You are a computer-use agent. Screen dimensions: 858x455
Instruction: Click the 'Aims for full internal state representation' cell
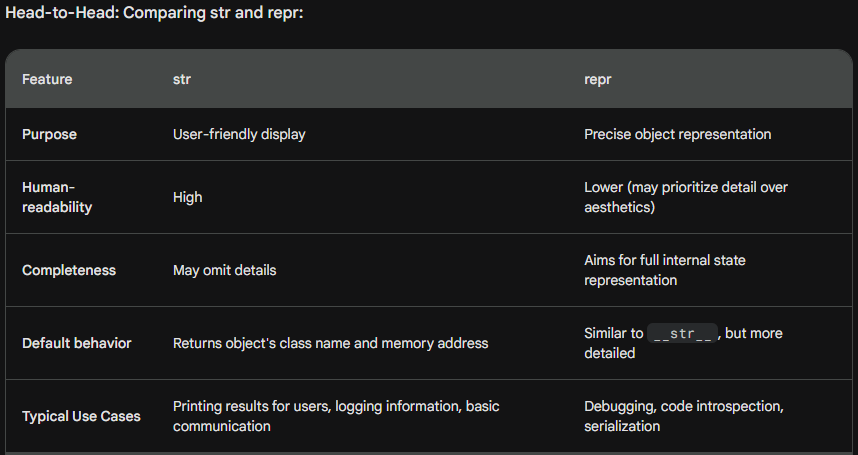(x=664, y=270)
